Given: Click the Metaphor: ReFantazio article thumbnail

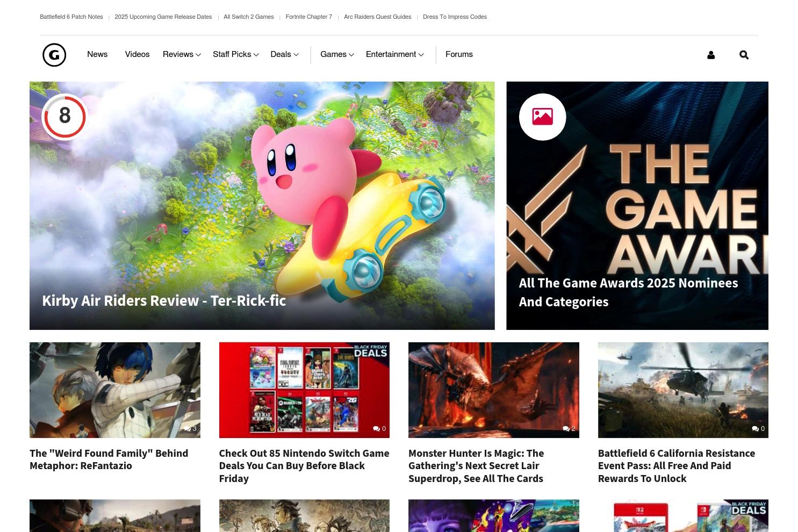Looking at the screenshot, I should (115, 390).
